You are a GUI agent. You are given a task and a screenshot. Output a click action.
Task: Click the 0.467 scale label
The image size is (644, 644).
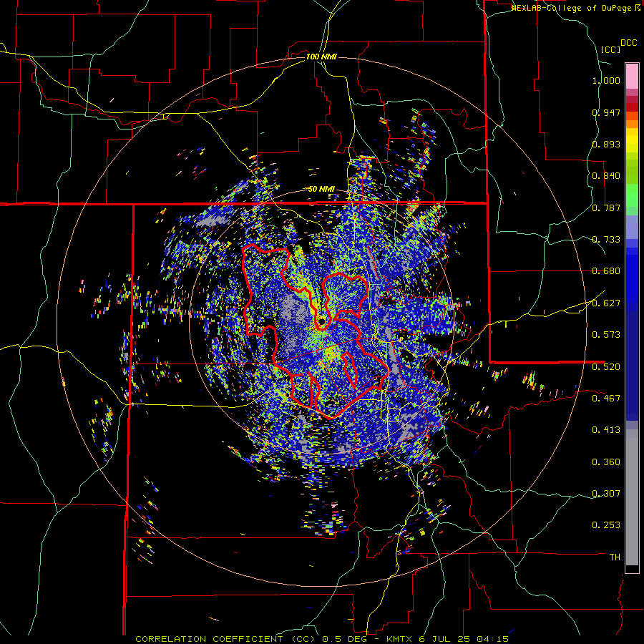click(x=606, y=398)
